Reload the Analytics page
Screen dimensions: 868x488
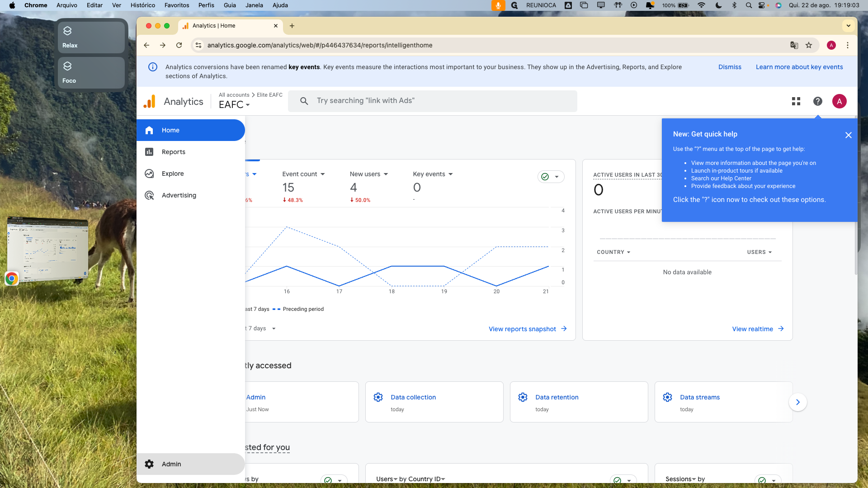179,45
